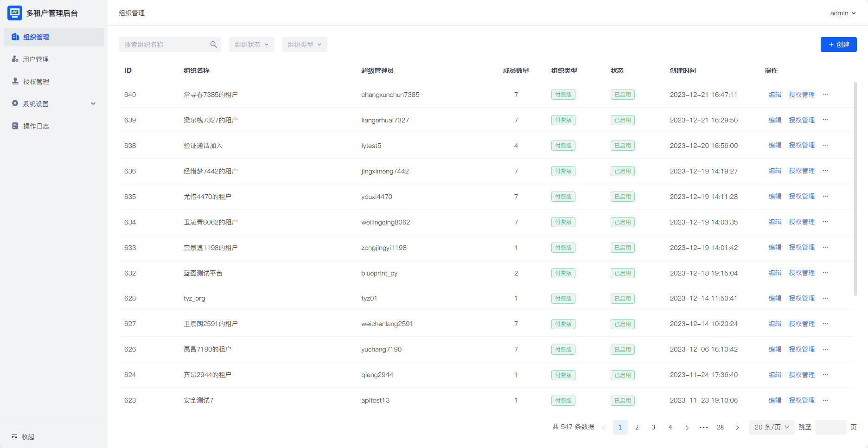Click 授权管理 for 梁尔槐7327的租户

point(802,120)
